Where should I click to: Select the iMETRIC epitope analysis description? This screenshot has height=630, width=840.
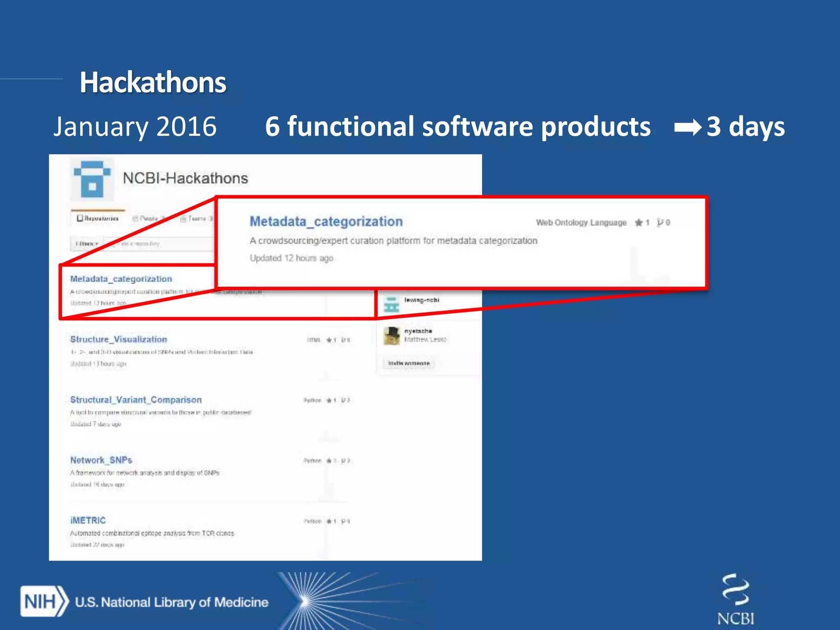click(152, 533)
